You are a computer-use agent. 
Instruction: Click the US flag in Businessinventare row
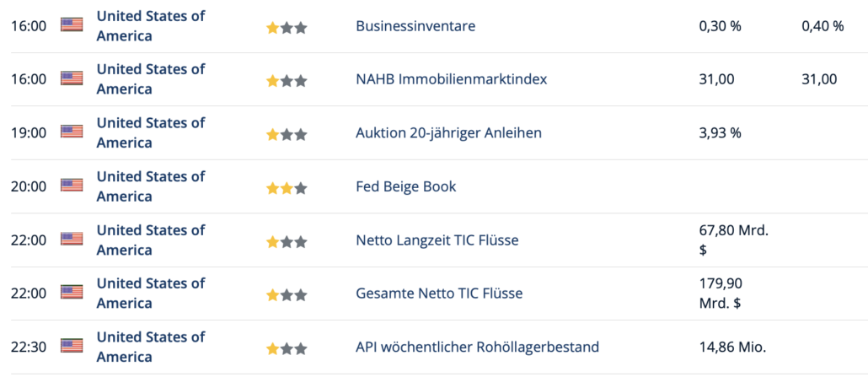coord(72,25)
